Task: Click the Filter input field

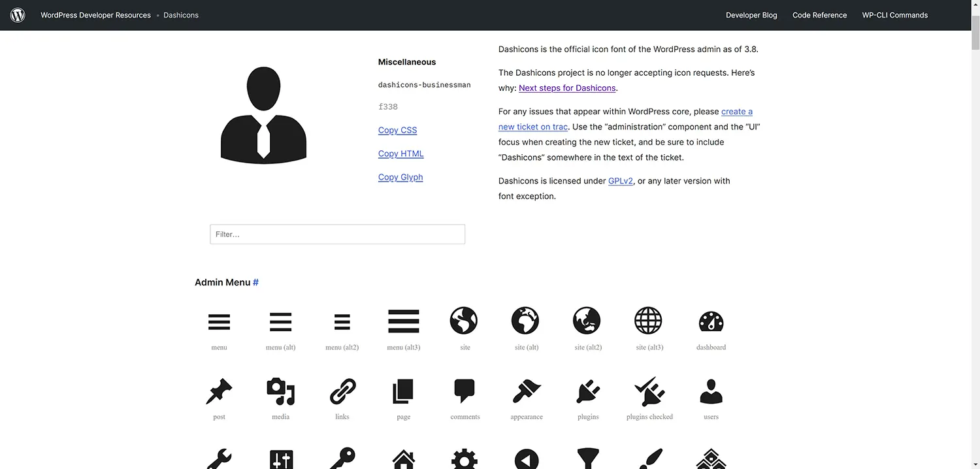Action: pos(337,234)
